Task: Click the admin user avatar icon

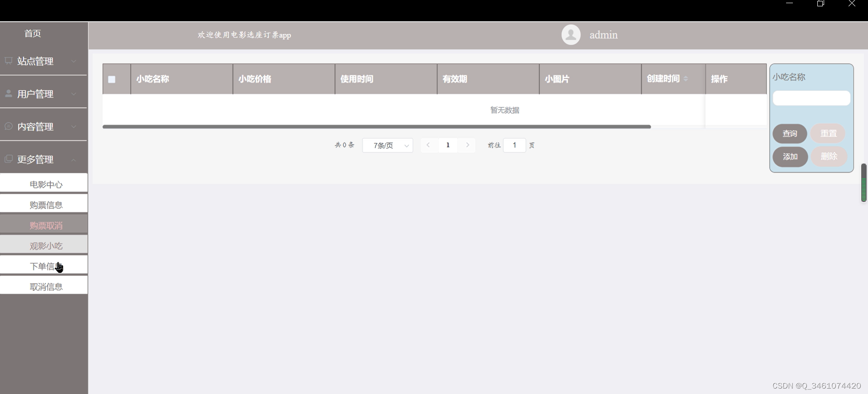Action: click(571, 35)
